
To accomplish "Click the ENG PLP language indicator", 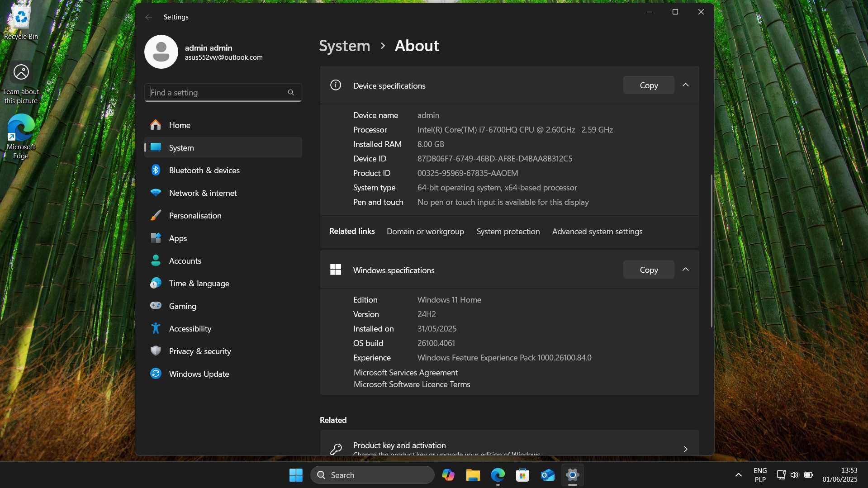I will (760, 475).
